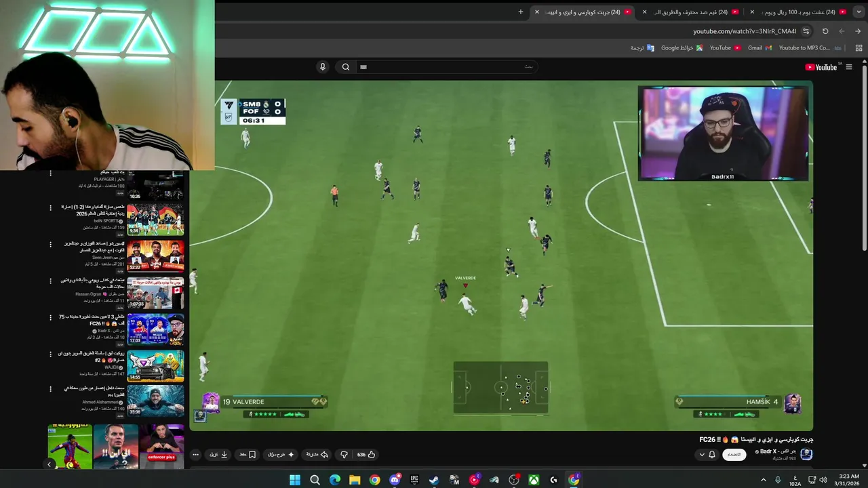Open Seen Jeem video thumbnail 52:22
Image resolution: width=868 pixels, height=488 pixels.
(155, 256)
